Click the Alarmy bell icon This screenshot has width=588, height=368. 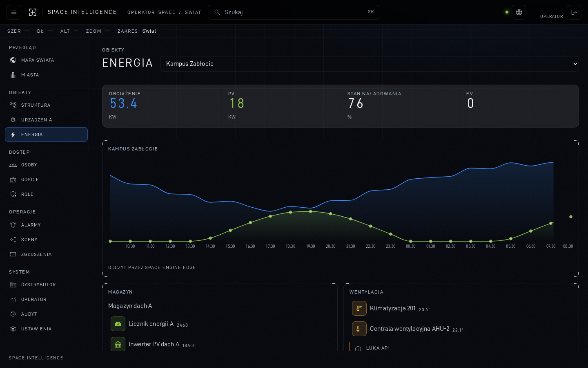coord(13,225)
